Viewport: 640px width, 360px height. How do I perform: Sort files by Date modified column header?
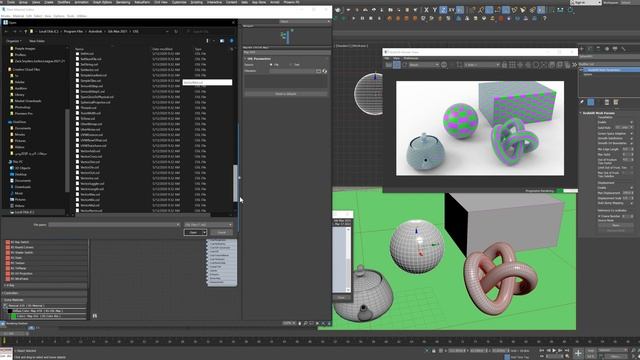[161, 49]
